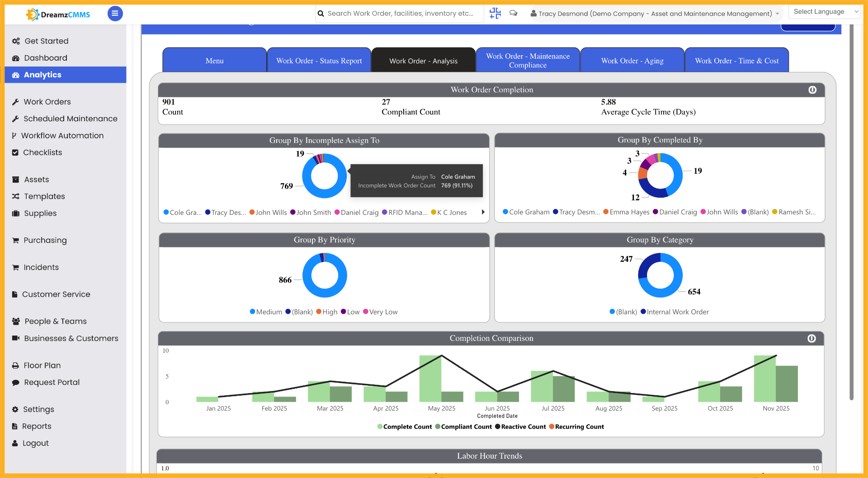Open Work Order - Status Report tab
Viewport: 868px width, 478px height.
tap(319, 60)
